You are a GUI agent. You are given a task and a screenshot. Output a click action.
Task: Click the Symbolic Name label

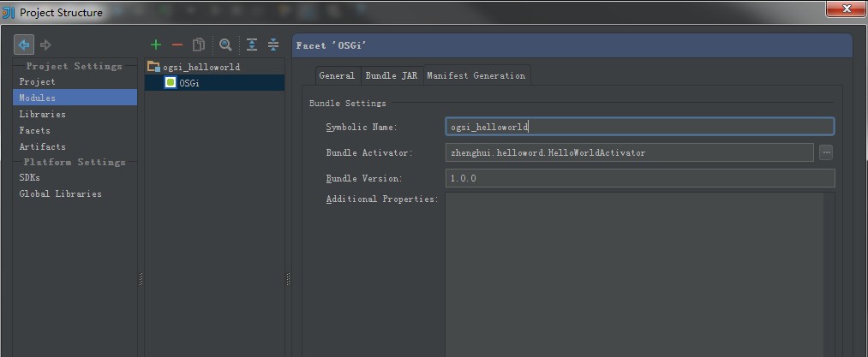[362, 127]
